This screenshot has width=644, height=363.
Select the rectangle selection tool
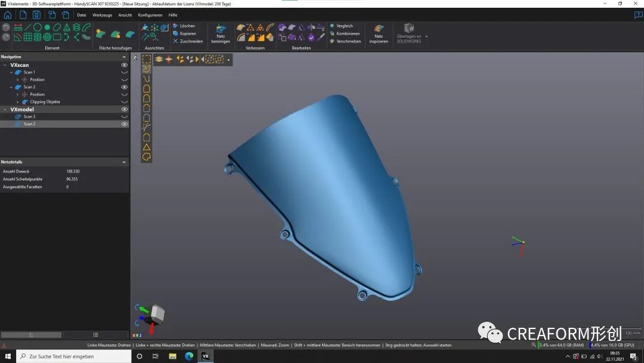[x=146, y=59]
